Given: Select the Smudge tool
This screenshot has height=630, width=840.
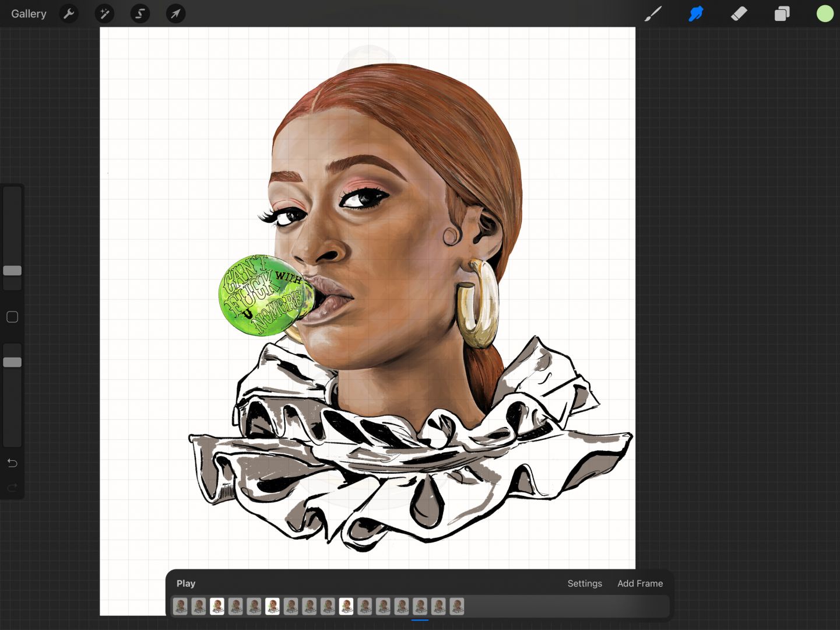Looking at the screenshot, I should click(696, 13).
